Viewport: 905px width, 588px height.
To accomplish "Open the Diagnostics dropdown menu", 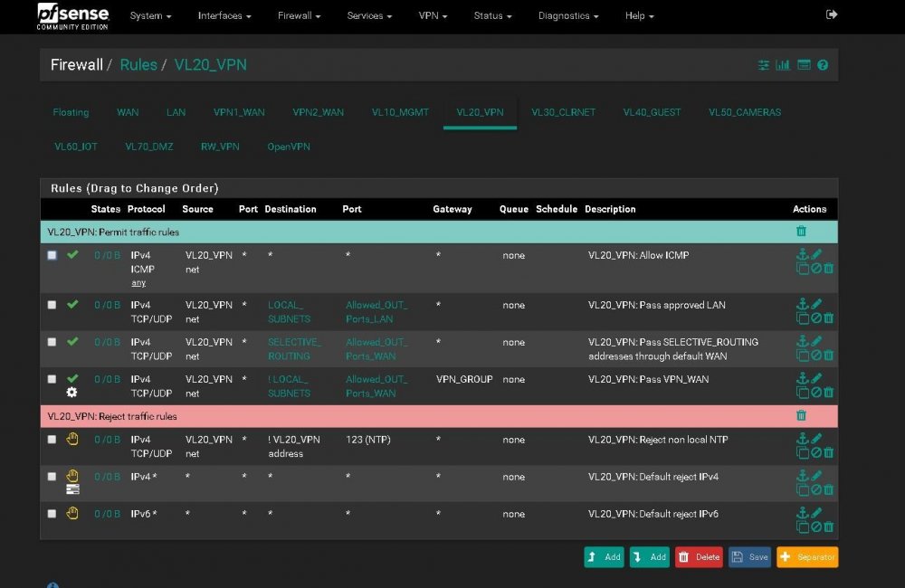I will coord(568,15).
